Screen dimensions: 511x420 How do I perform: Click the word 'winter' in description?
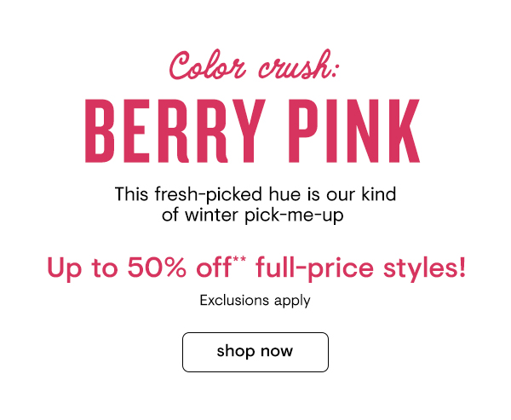tap(212, 216)
